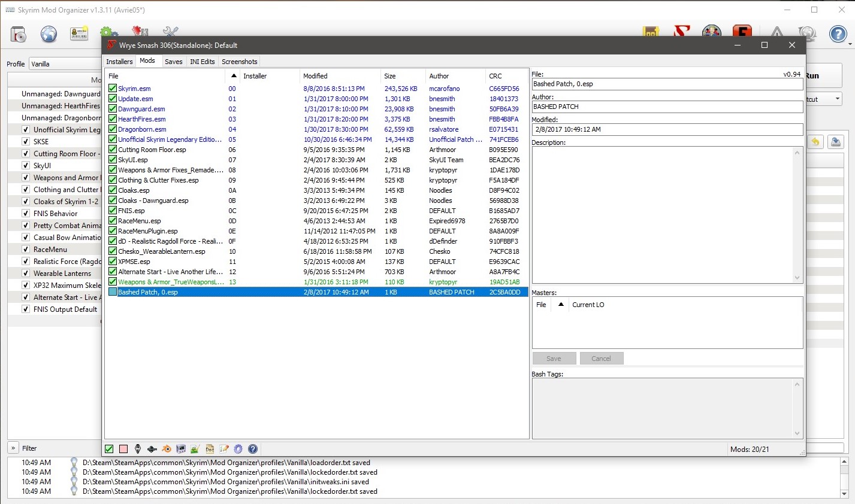This screenshot has width=855, height=504.
Task: Click the Author input field showing BASHED PATCH
Action: pyautogui.click(x=667, y=107)
